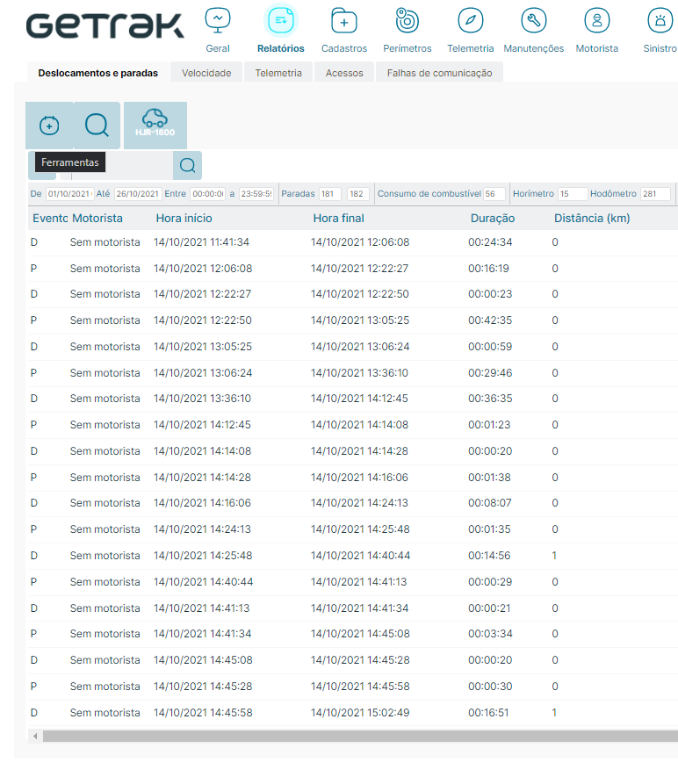Click the Até end date field
The height and width of the screenshot is (784, 678).
click(138, 194)
